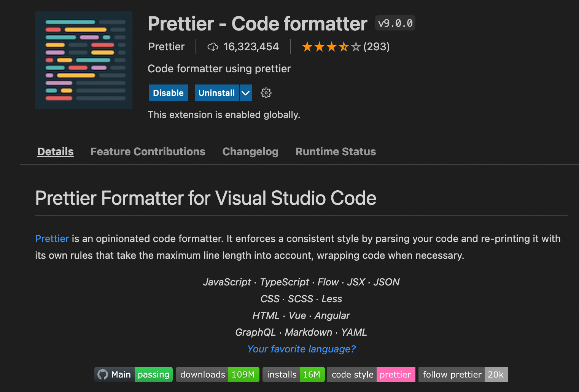
Task: Switch to the Details tab
Action: pyautogui.click(x=56, y=151)
